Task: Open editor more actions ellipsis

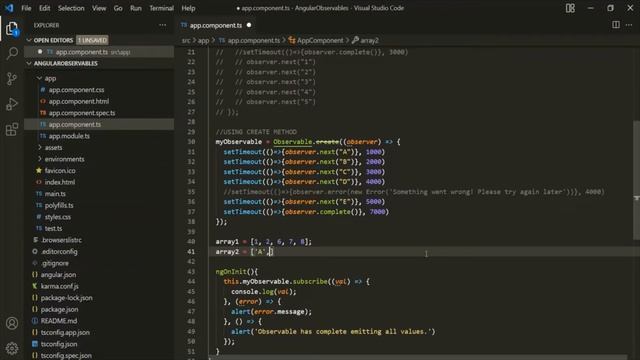Action: (629, 25)
